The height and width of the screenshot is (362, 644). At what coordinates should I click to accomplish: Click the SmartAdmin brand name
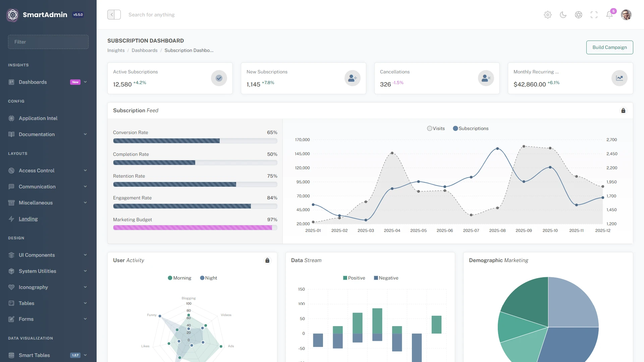(x=45, y=15)
